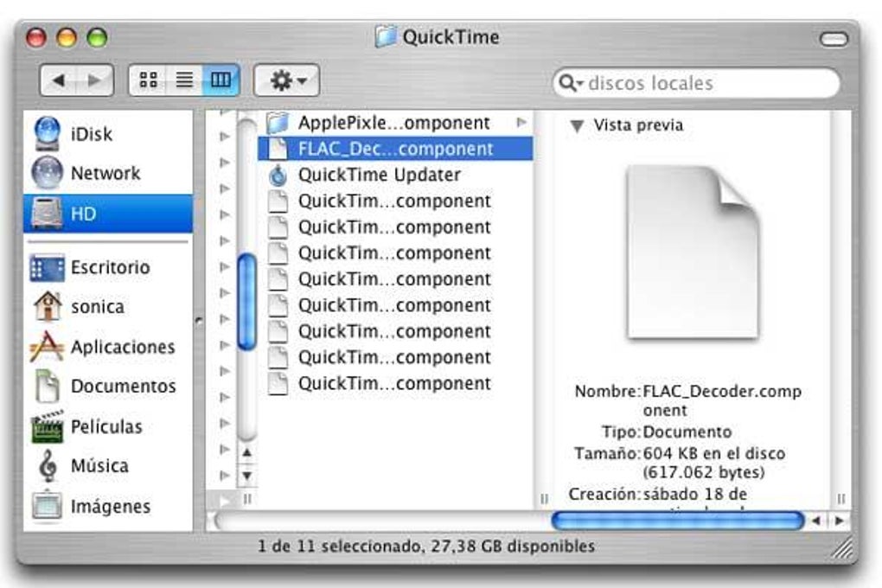Click the horizontal scrollbar left arrow
This screenshot has height=588, width=882.
pyautogui.click(x=816, y=521)
